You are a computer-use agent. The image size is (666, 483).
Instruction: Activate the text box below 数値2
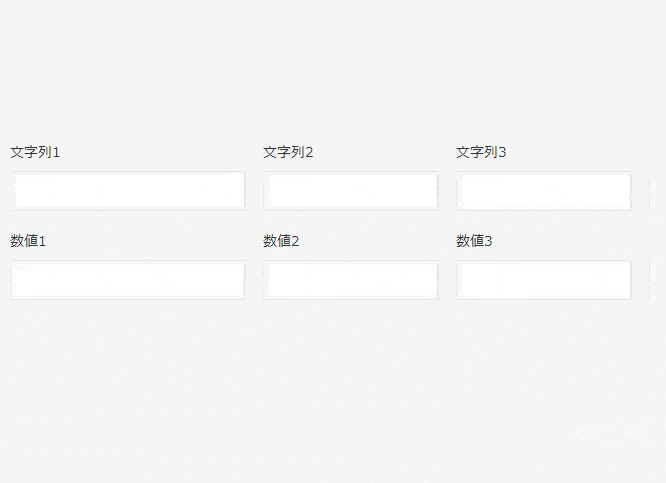[x=350, y=280]
